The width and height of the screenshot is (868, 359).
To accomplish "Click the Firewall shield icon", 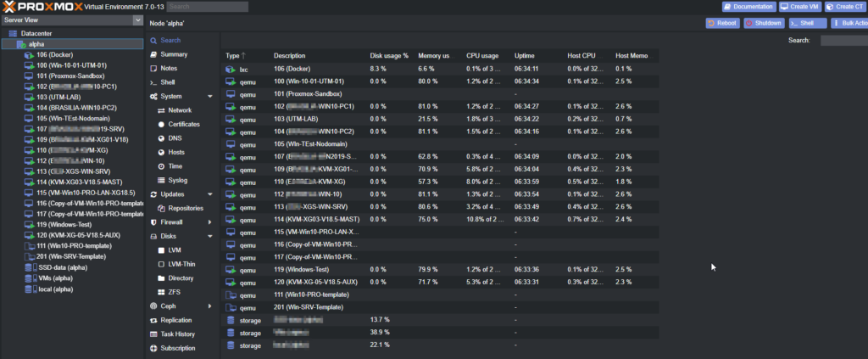I will [x=154, y=222].
